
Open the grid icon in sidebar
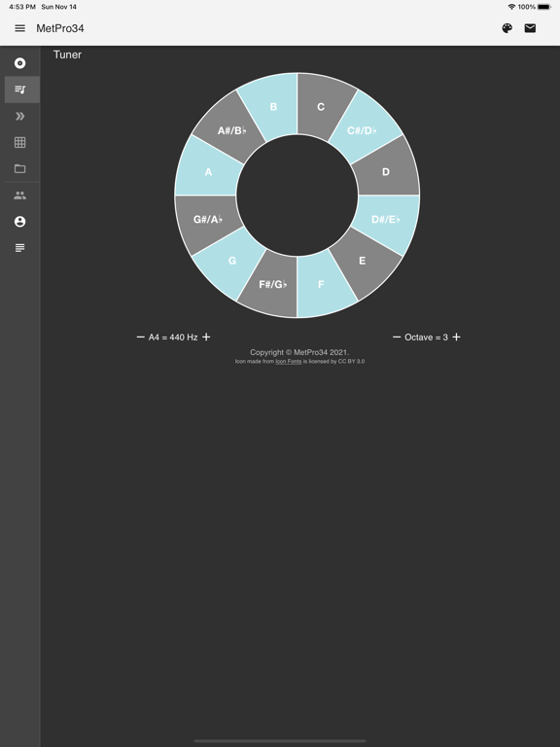20,142
